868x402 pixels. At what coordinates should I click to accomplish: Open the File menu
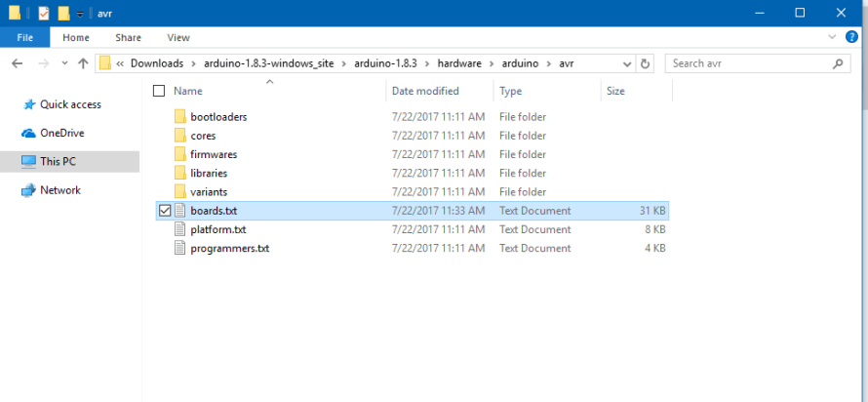coord(25,38)
